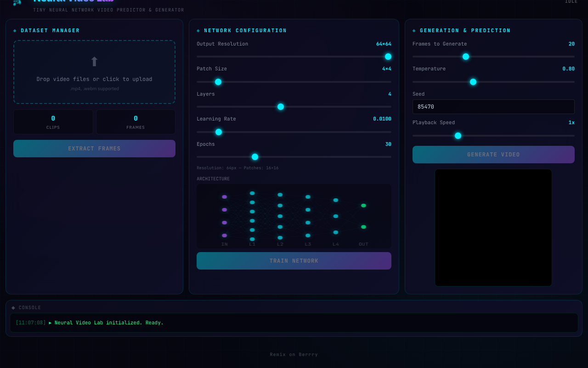Click the black video preview area
Image resolution: width=588 pixels, height=368 pixels.
493,227
